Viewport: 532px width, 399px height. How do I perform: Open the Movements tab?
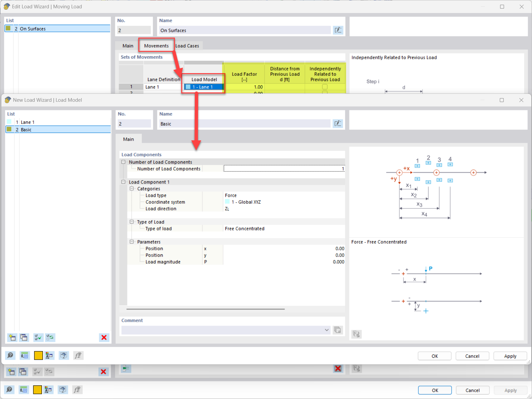(x=156, y=46)
